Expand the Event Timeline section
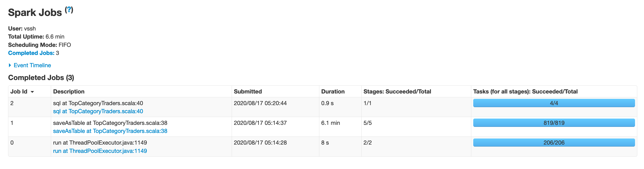Viewport: 644px width, 169px height. pos(32,65)
